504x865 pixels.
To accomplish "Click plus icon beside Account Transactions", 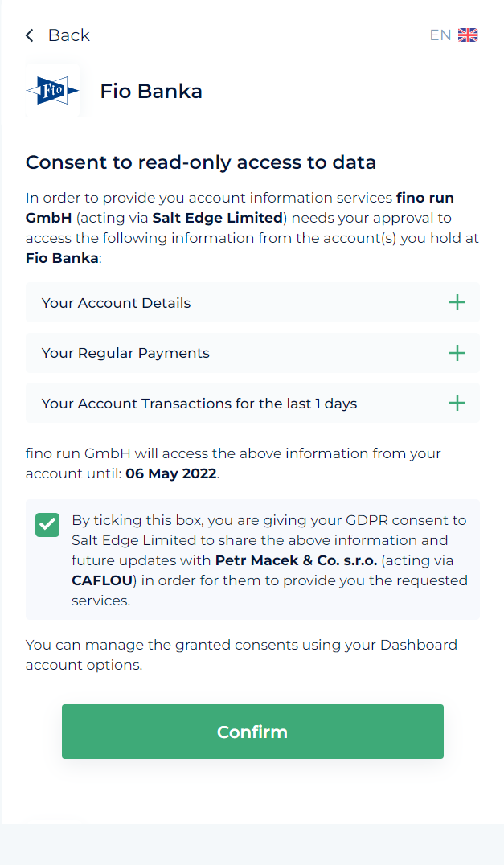I will [x=457, y=403].
